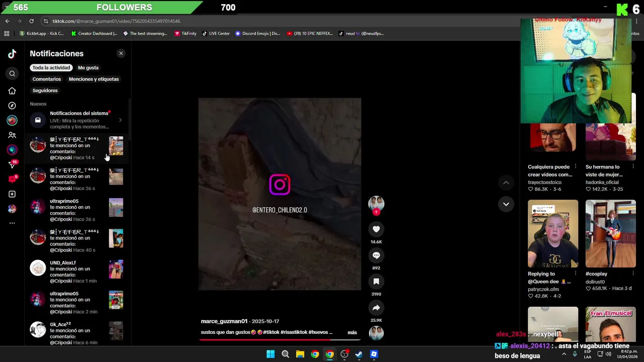Open Windows taskbar search
644x362 pixels.
tap(285, 354)
